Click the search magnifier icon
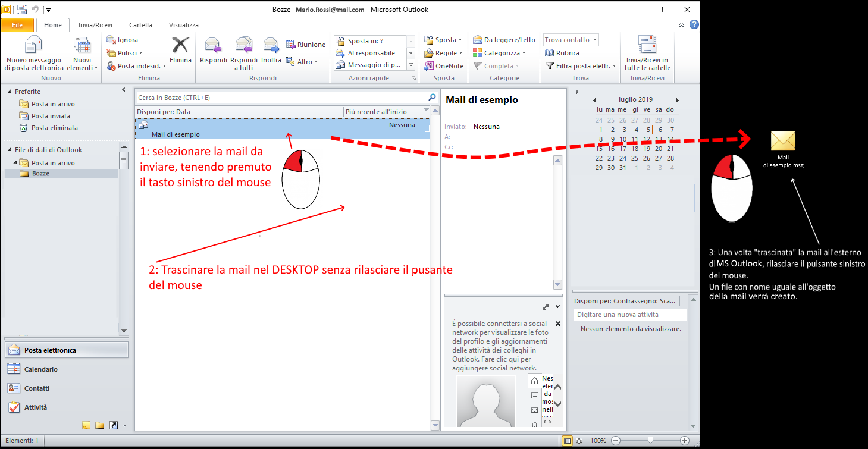868x449 pixels. (x=432, y=97)
